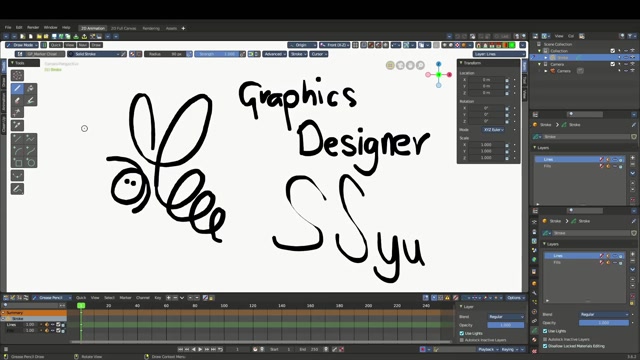The width and height of the screenshot is (640, 360).
Task: Open the Render menu
Action: (x=33, y=27)
